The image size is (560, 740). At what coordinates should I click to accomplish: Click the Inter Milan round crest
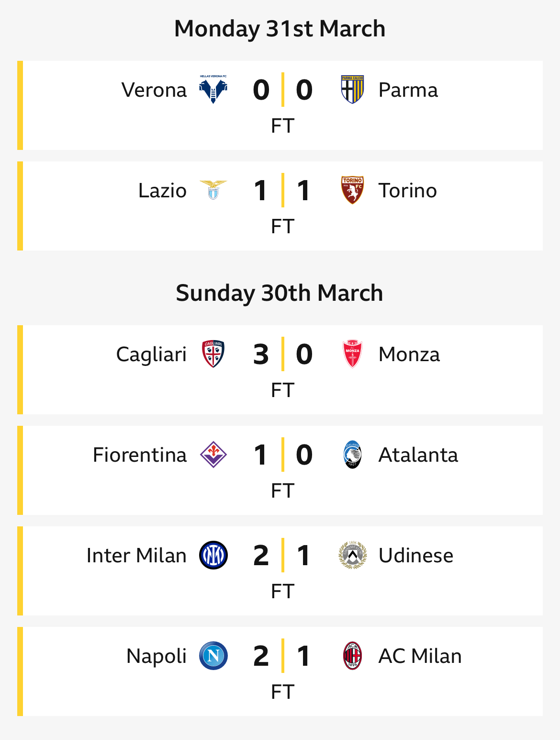pyautogui.click(x=213, y=555)
